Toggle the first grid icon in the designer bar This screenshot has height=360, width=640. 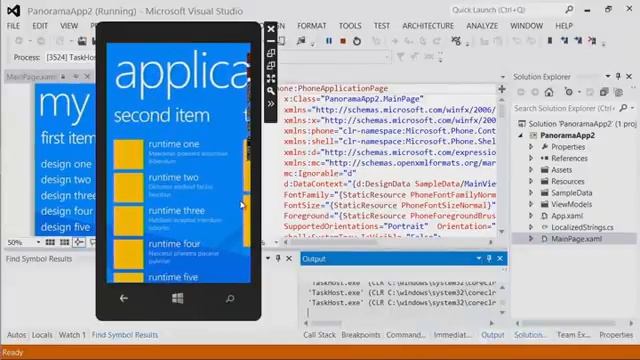pos(50,242)
